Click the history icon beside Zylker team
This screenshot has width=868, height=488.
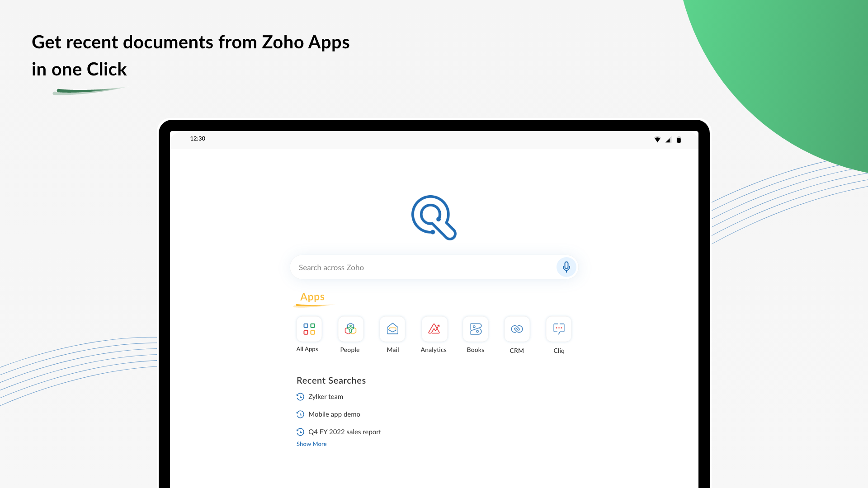[300, 397]
